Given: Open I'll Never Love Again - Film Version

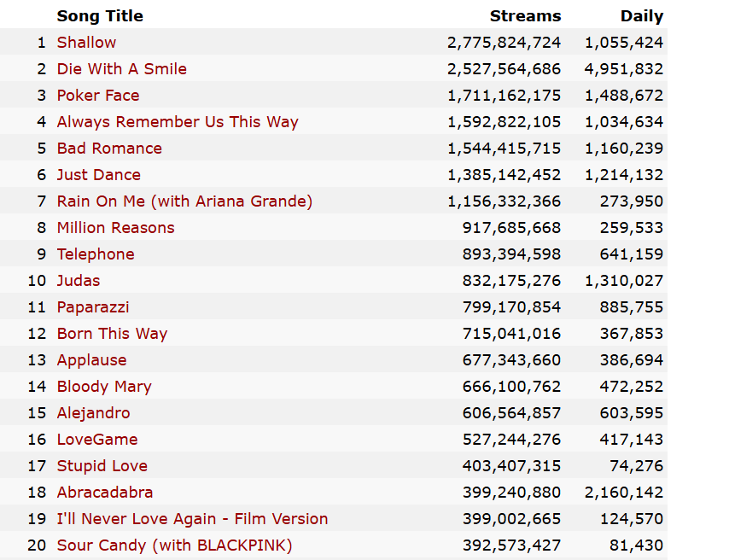Looking at the screenshot, I should point(192,519).
